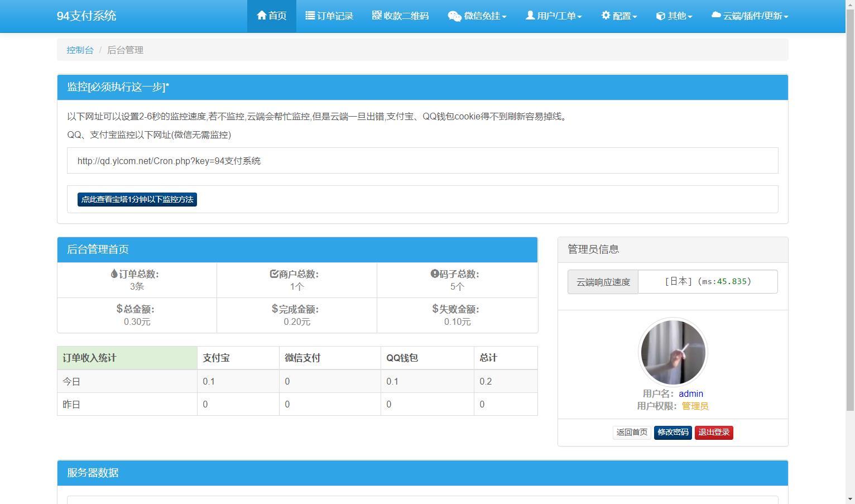Click the admin avatar picture
Image resolution: width=855 pixels, height=504 pixels.
coord(673,352)
